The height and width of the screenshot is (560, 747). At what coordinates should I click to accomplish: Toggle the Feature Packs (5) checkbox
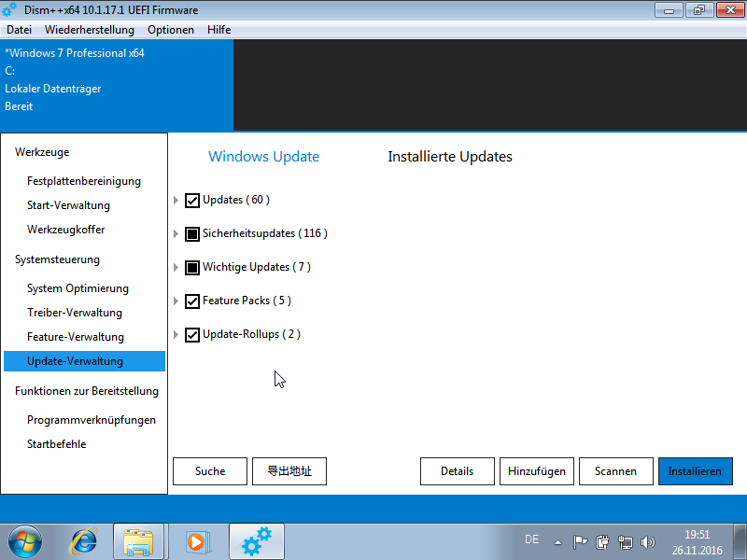tap(192, 301)
